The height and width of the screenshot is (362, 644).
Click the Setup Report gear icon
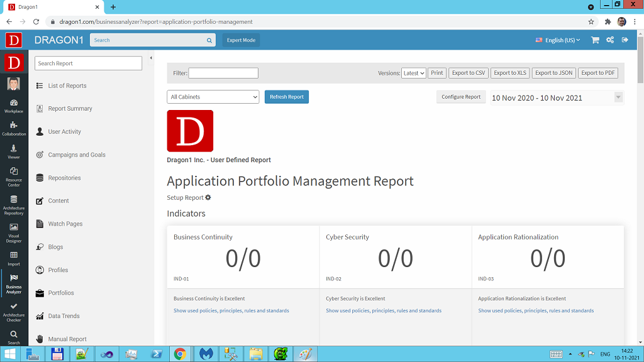pos(208,197)
